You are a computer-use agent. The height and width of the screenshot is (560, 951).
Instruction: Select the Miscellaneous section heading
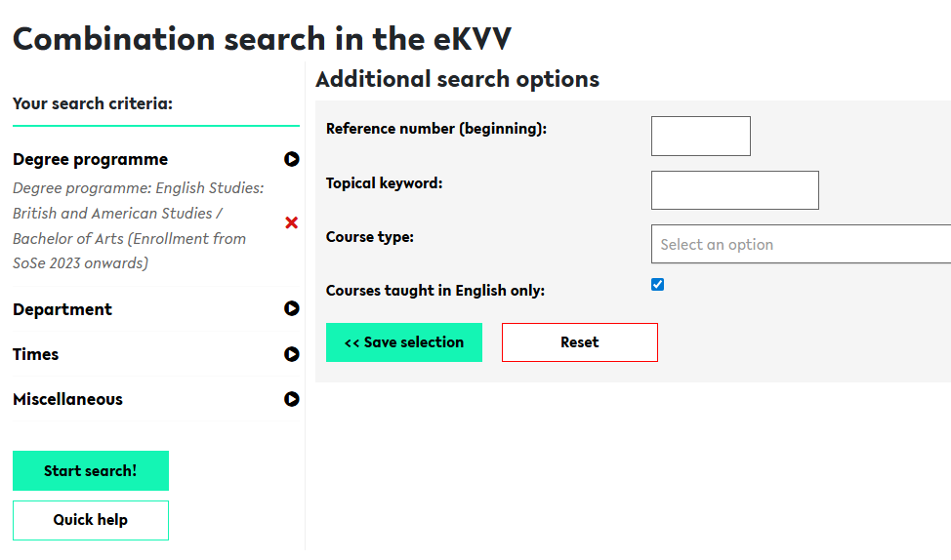point(67,399)
